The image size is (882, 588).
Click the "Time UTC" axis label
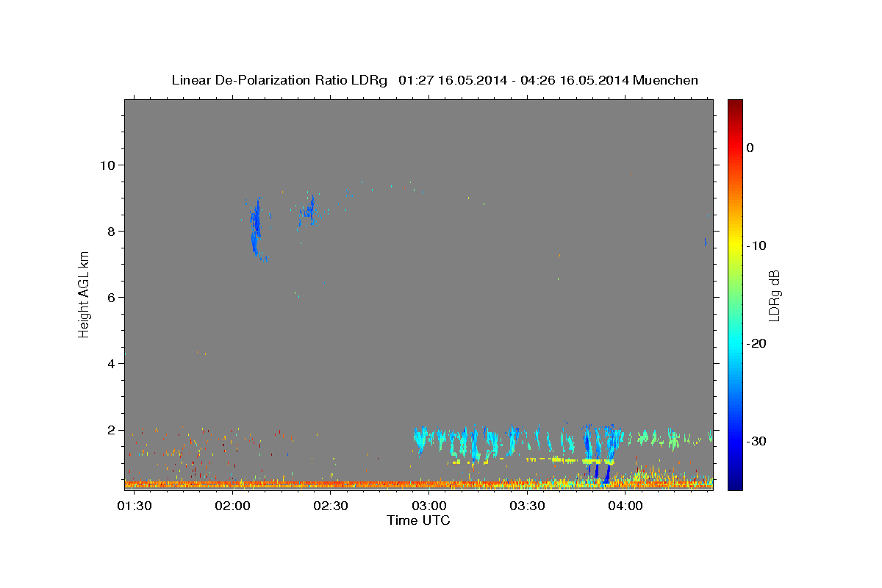tap(418, 520)
